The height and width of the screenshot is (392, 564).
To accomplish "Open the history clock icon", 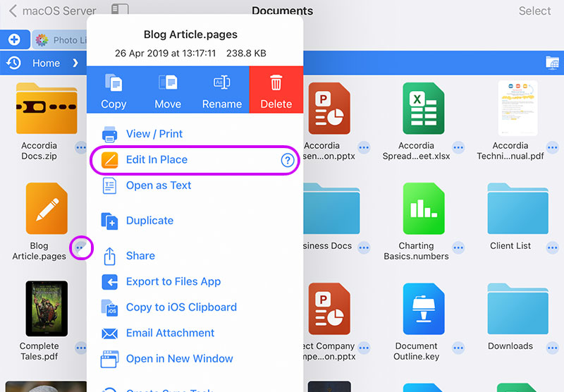I will (13, 63).
